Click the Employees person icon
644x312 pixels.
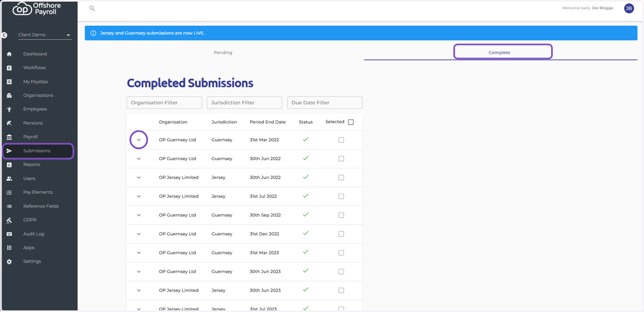click(9, 110)
